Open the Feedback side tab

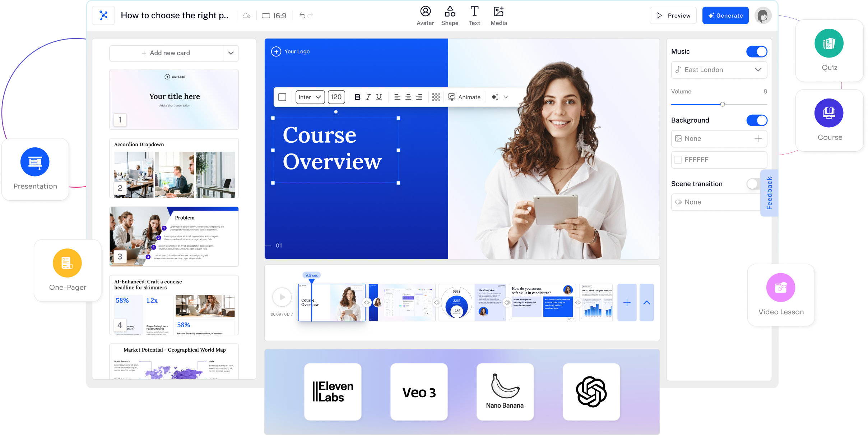coord(769,193)
